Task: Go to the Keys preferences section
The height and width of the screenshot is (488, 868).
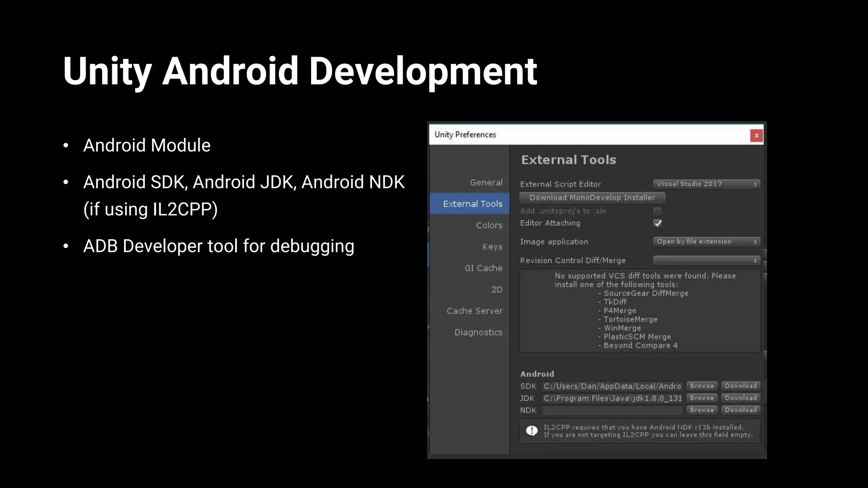Action: click(492, 247)
